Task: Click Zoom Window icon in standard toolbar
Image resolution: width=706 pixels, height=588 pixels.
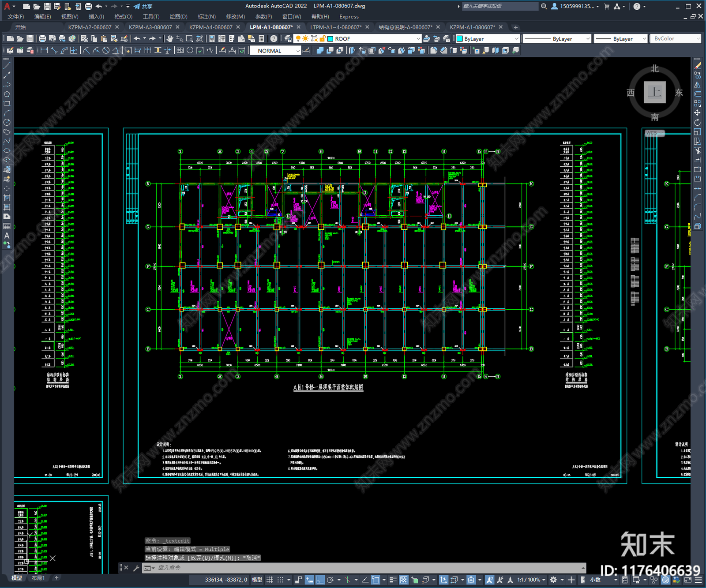Action: [x=190, y=39]
